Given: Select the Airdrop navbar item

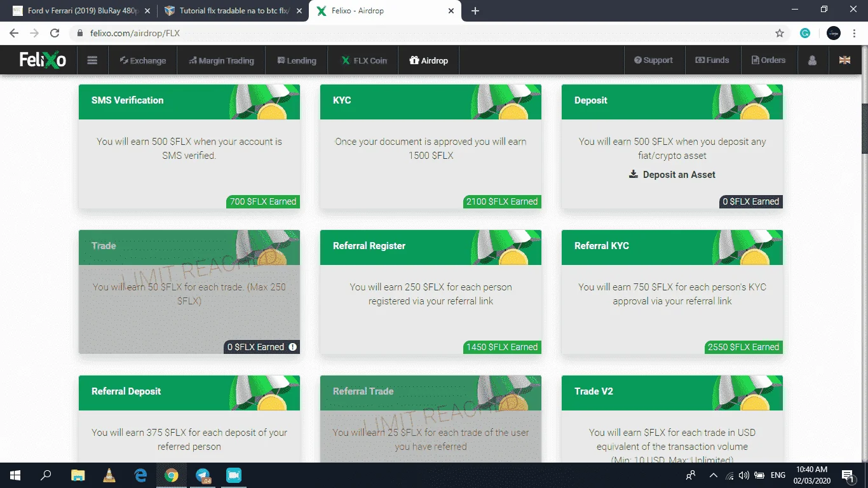Looking at the screenshot, I should pyautogui.click(x=429, y=60).
